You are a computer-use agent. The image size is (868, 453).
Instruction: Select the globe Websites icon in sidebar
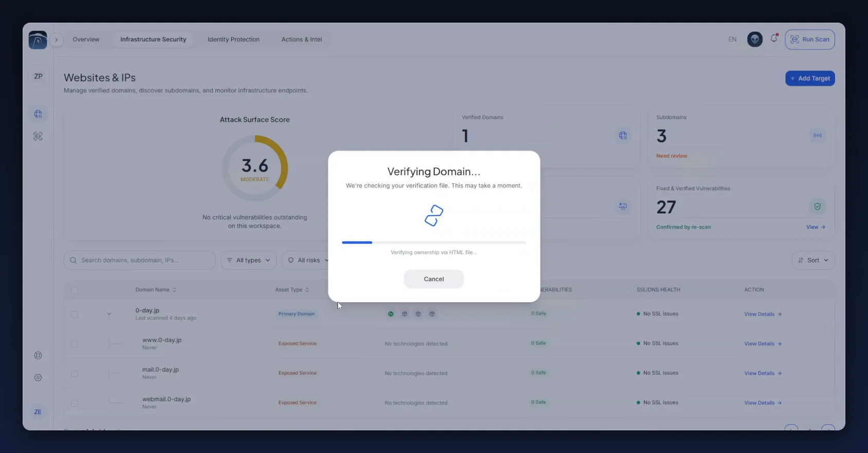click(38, 114)
